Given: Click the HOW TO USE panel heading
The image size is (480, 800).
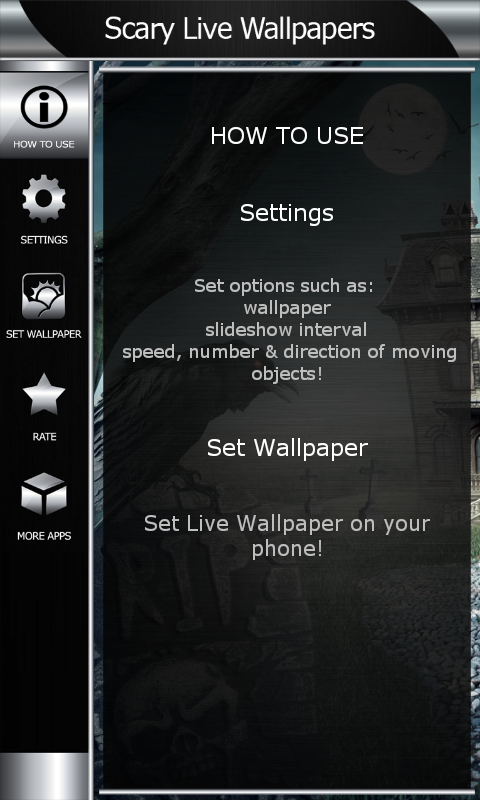Looking at the screenshot, I should tap(287, 136).
